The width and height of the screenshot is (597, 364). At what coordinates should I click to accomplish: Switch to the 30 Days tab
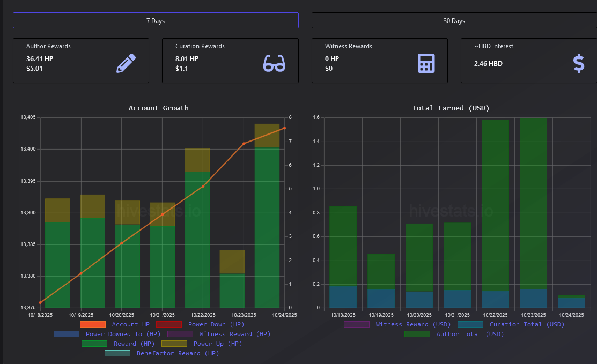[x=454, y=20]
